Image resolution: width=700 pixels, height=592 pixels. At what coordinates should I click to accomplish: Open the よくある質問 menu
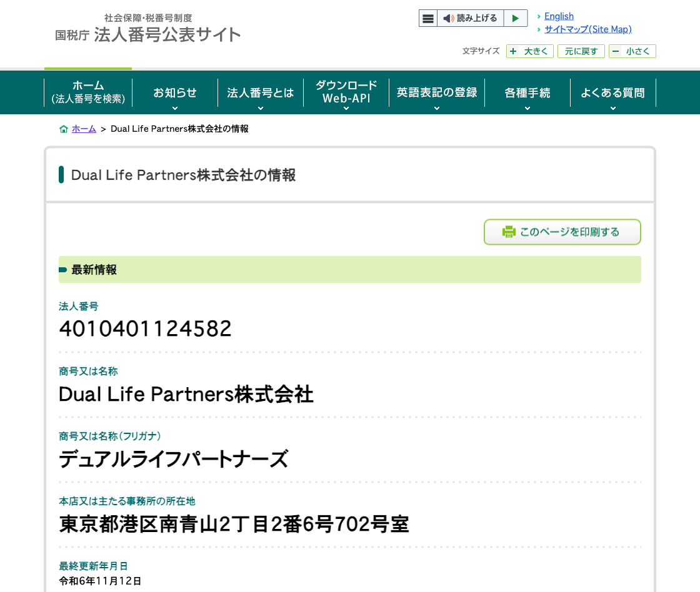coord(613,92)
